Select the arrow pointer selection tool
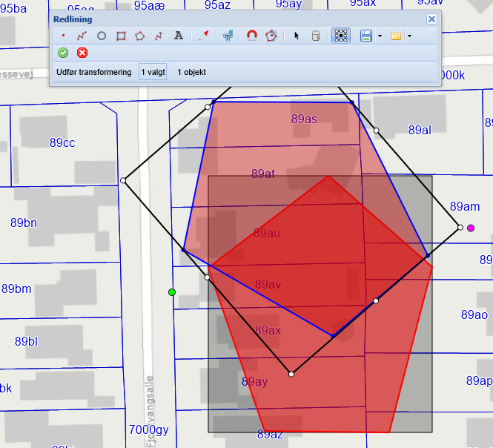Screen dimensions: 493x448 (x=297, y=36)
